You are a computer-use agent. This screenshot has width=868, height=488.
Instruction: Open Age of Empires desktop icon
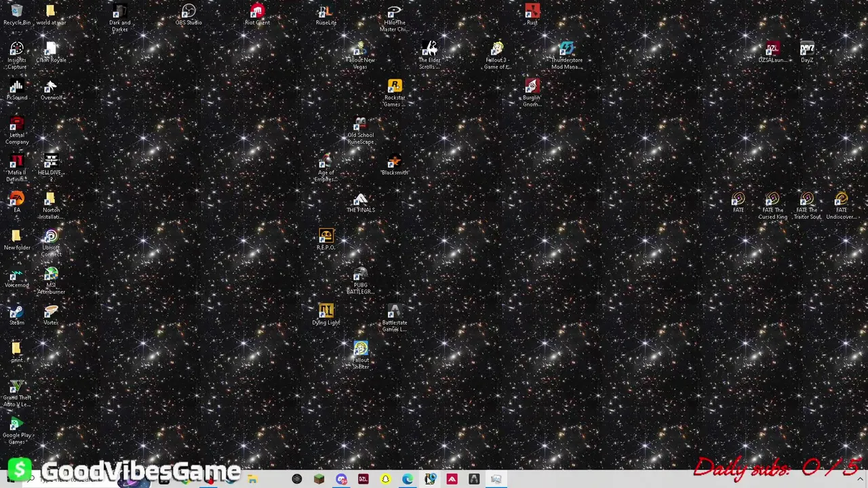coord(326,168)
